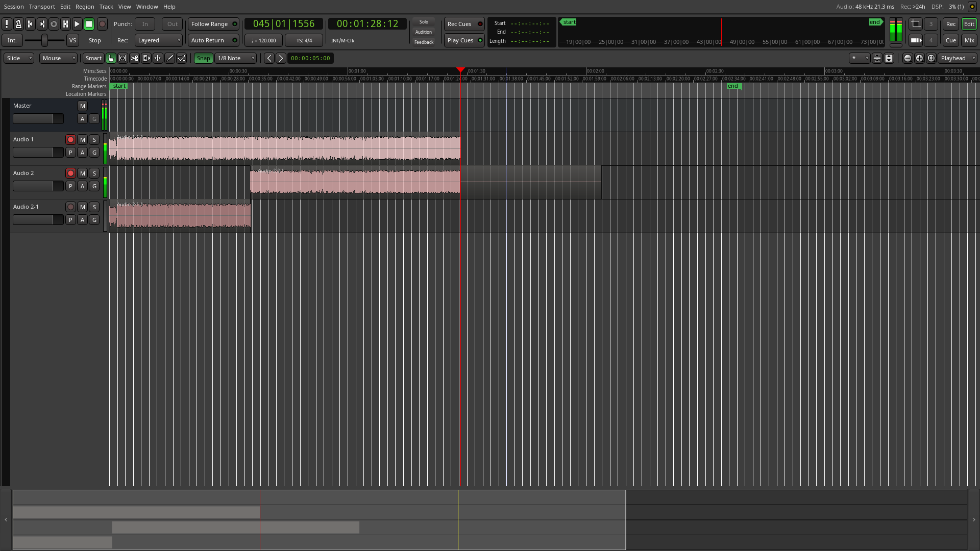The image size is (980, 551).
Task: Enable the loop playback icon
Action: click(x=54, y=24)
